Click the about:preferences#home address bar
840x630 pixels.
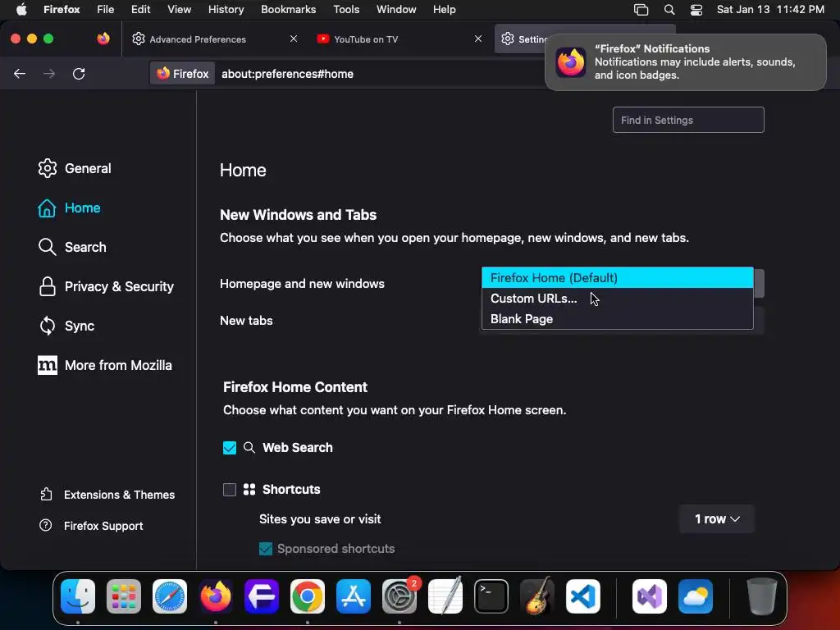tap(287, 74)
